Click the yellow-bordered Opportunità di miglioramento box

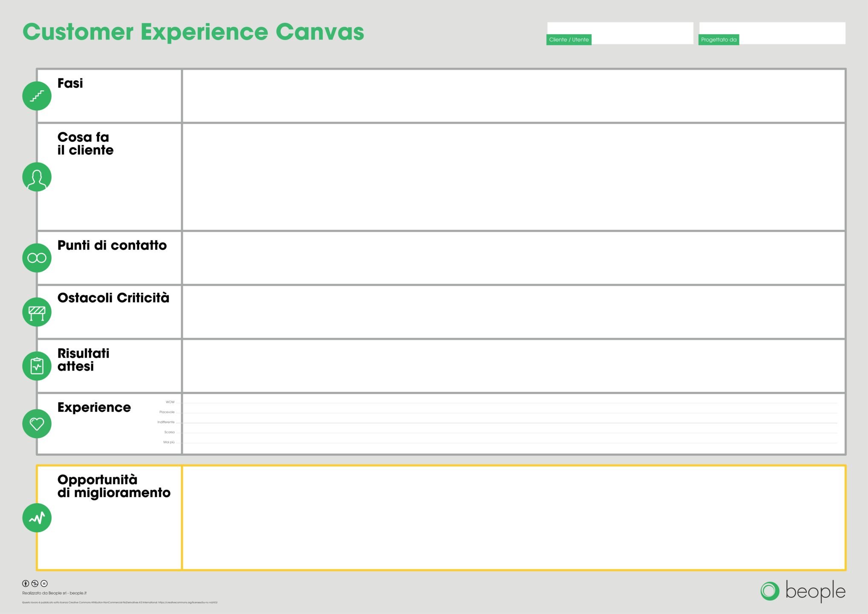[x=513, y=518]
